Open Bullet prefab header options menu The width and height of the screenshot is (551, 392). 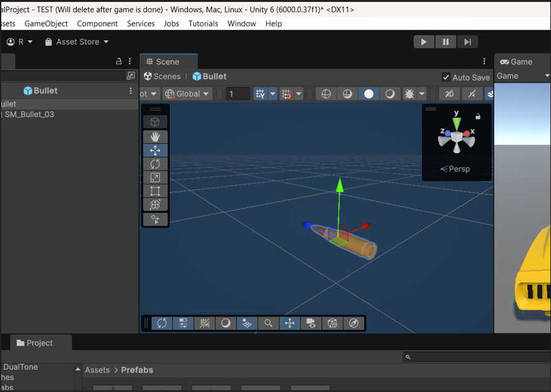click(x=131, y=91)
